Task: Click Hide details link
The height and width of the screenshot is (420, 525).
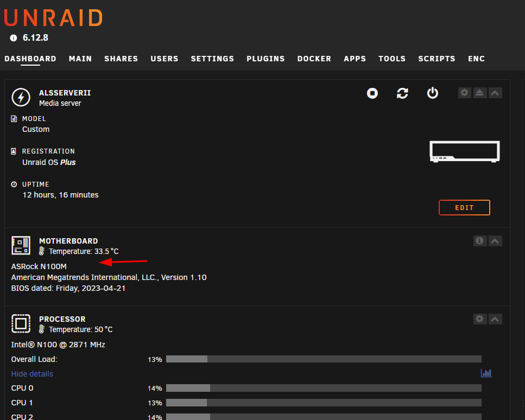Action: [32, 374]
